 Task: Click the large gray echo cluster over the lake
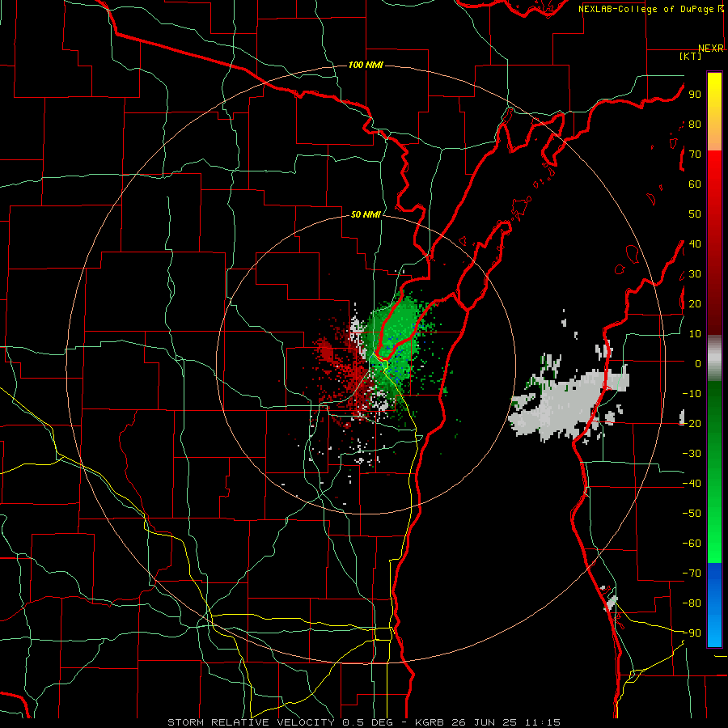(x=569, y=401)
